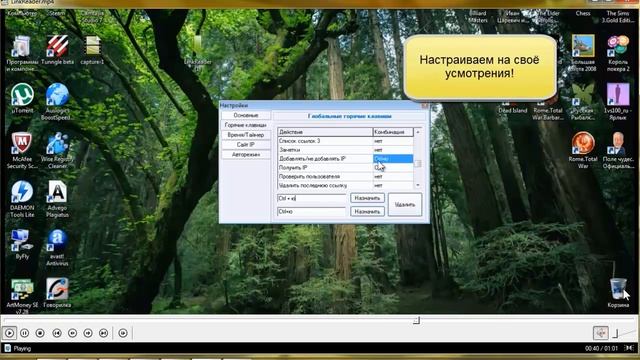The height and width of the screenshot is (360, 640).
Task: Focus the lower hotkey input field
Action: pos(312,211)
